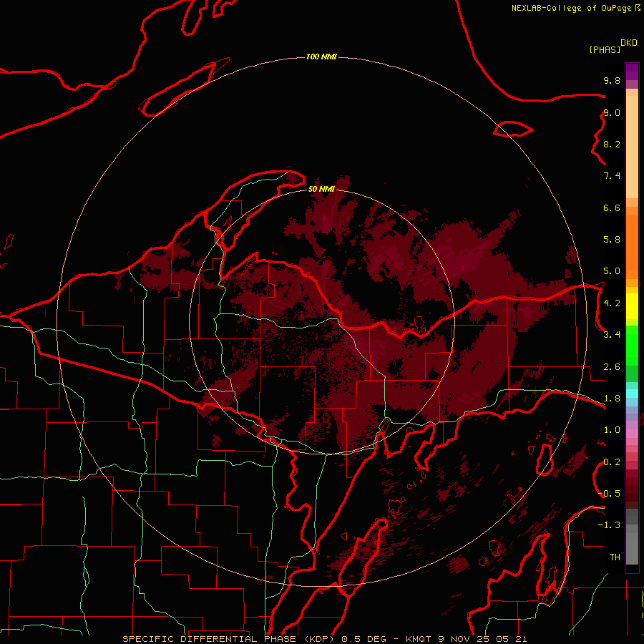Pick the bright green segment of the color scale
Image resolution: width=644 pixels, height=644 pixels.
click(x=632, y=346)
